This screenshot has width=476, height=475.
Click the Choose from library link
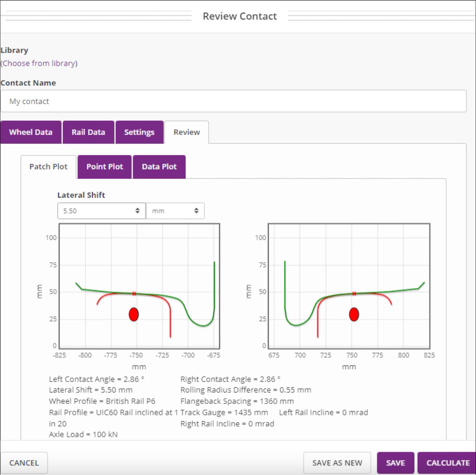(39, 63)
